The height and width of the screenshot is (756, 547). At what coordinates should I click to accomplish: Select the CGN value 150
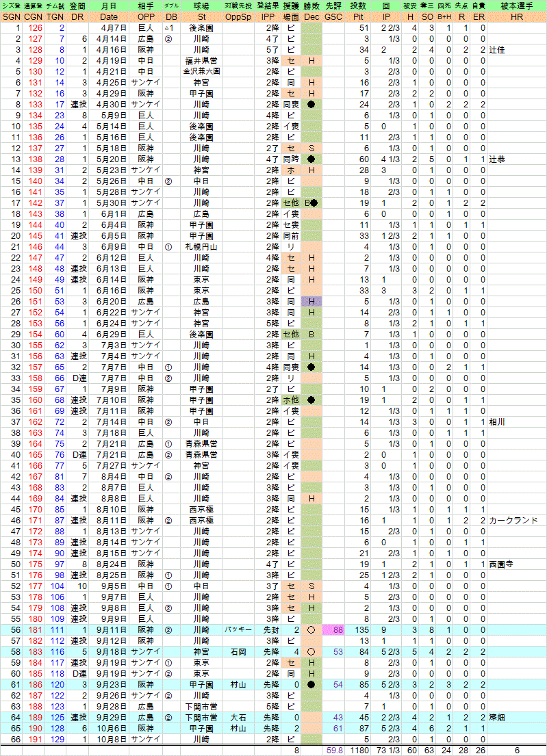[x=35, y=291]
